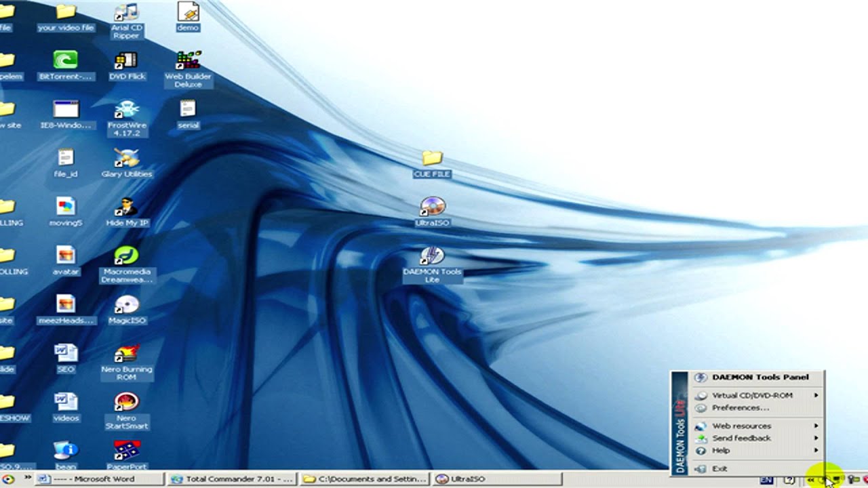Screen dimensions: 868x488
Task: Select the bean desktop icon
Action: pos(66,455)
